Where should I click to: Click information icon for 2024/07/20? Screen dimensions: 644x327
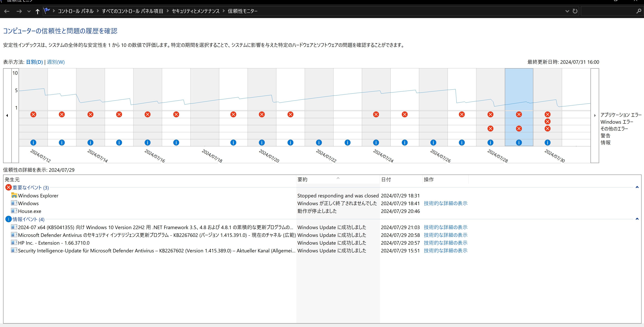[262, 142]
